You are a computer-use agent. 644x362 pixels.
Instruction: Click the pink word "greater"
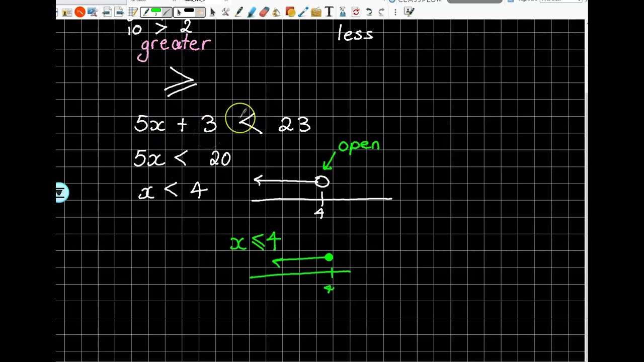pos(174,47)
